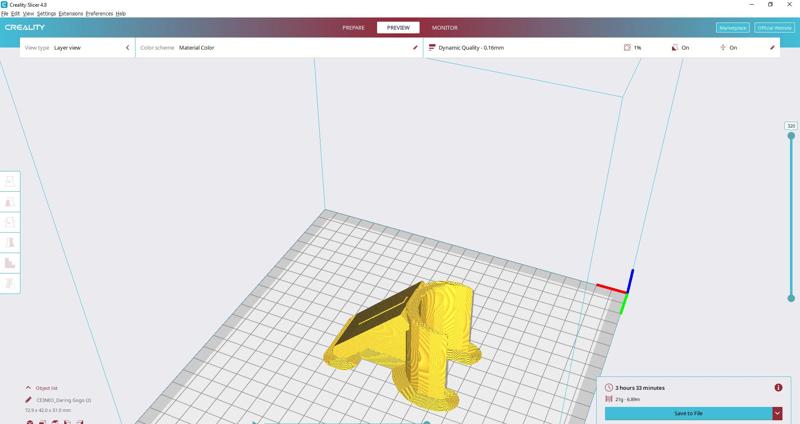Open the Help menu
The height and width of the screenshot is (424, 800).
(121, 14)
